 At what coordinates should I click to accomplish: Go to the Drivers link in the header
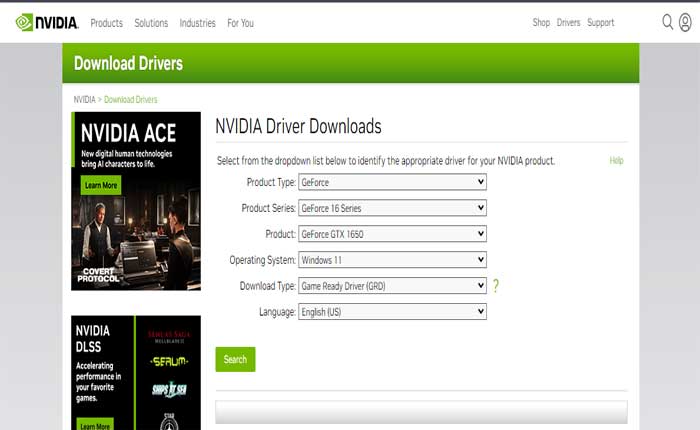[568, 22]
